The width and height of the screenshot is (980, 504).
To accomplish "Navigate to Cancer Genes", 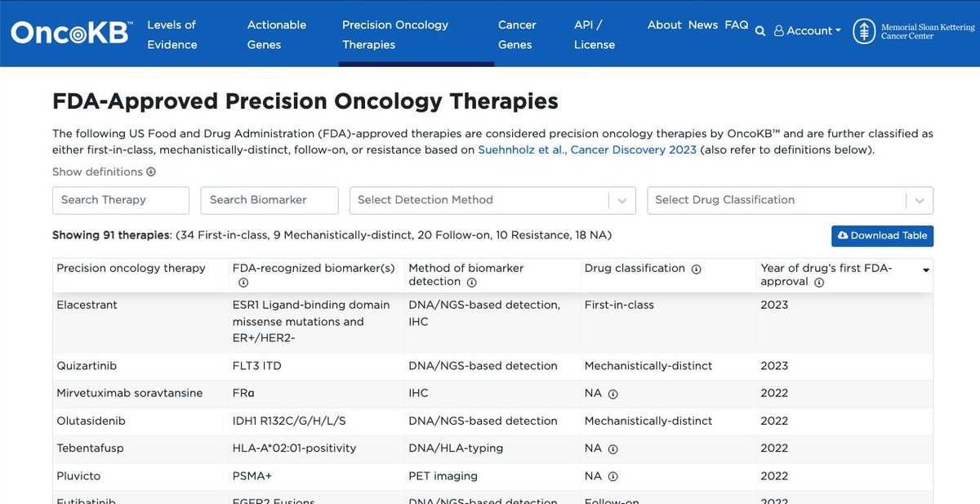I will coord(517,34).
